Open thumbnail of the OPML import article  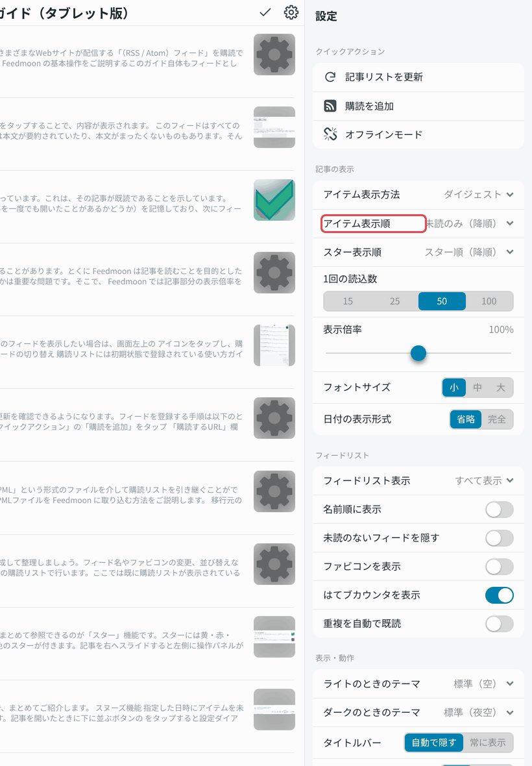(x=274, y=491)
